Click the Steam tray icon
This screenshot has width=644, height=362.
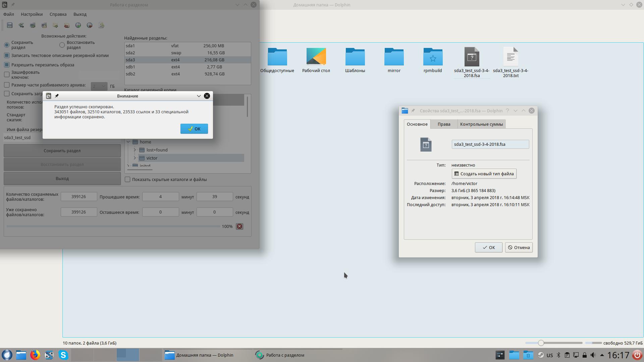pyautogui.click(x=541, y=355)
